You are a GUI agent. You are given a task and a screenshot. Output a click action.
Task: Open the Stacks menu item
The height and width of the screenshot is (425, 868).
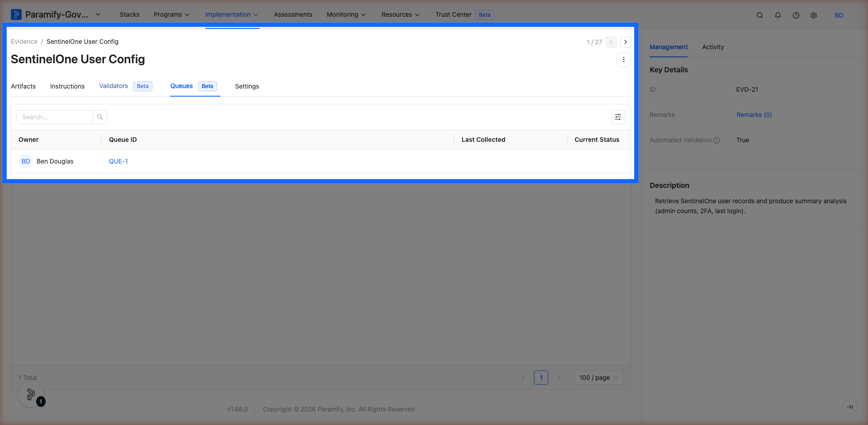click(x=129, y=14)
